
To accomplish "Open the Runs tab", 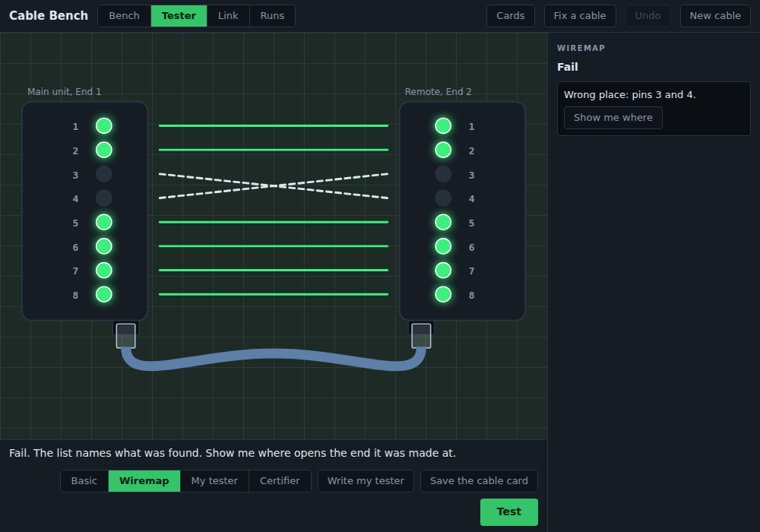I will 272,16.
